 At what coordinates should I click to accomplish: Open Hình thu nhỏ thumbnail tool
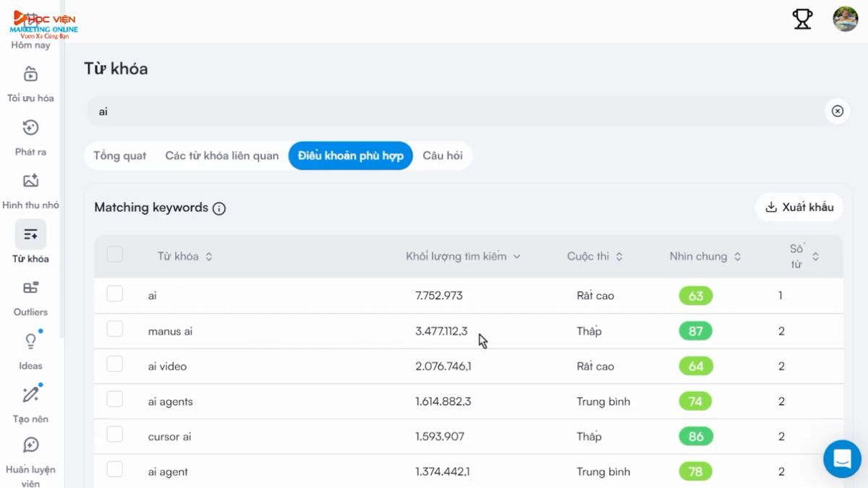click(x=30, y=181)
